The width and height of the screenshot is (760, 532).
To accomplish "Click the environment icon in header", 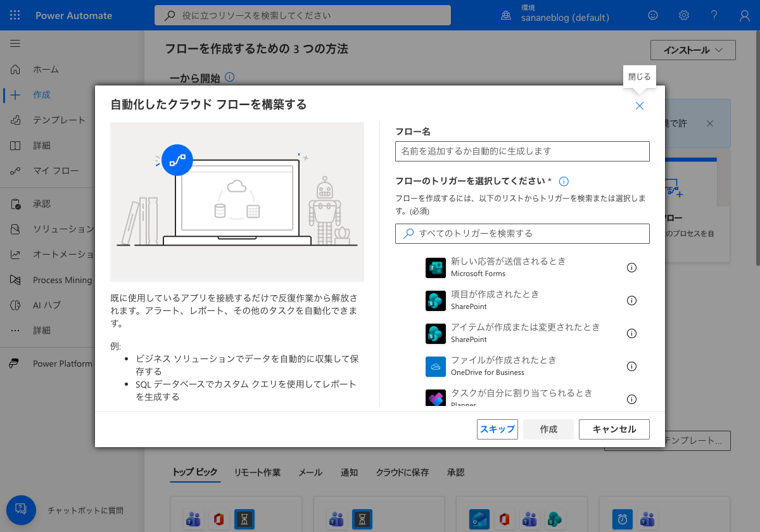I will pos(506,15).
